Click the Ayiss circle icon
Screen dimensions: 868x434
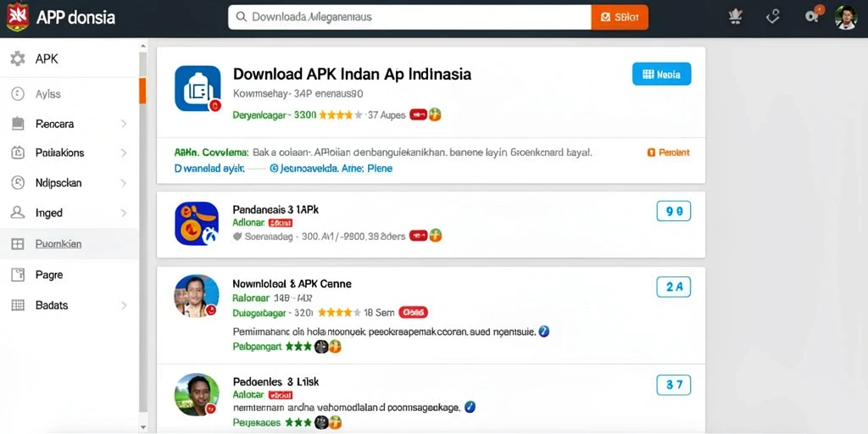click(18, 94)
